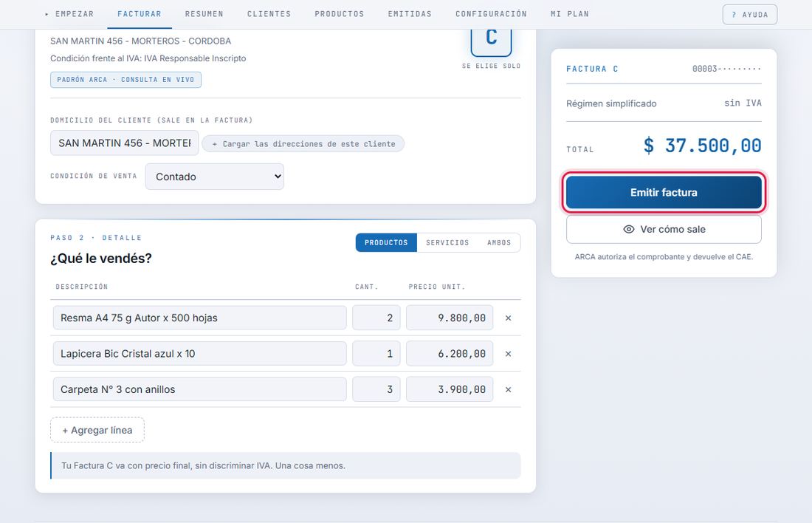812x523 pixels.
Task: View the Emitidas tab
Action: pyautogui.click(x=410, y=14)
